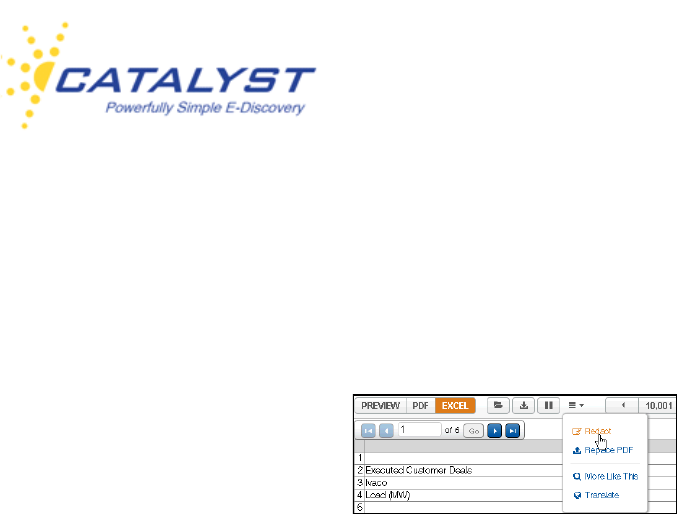
Task: Choose Replace PDF from the menu
Action: click(x=603, y=450)
